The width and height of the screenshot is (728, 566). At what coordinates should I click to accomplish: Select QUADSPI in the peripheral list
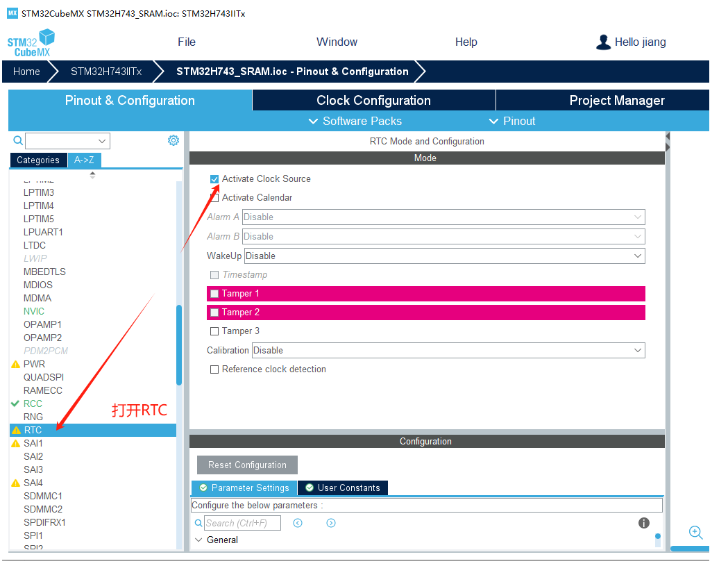[x=44, y=377]
